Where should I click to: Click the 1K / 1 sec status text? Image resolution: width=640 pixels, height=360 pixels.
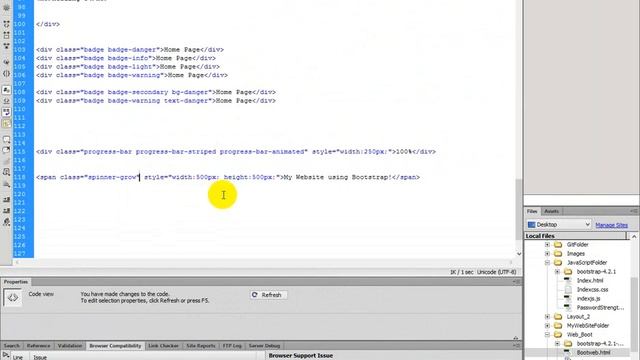click(x=461, y=272)
